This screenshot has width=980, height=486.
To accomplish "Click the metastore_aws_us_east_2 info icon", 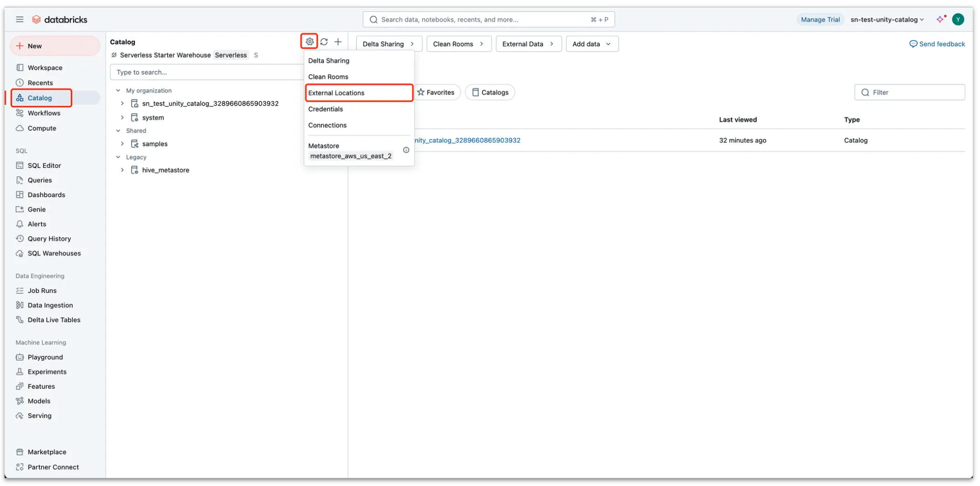I will click(x=406, y=150).
